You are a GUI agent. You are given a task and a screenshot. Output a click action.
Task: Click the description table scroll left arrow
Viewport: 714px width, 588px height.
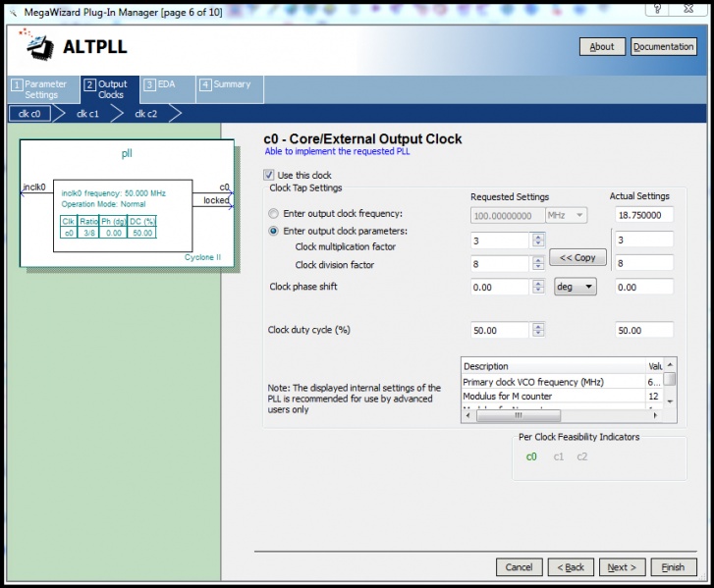pos(467,415)
